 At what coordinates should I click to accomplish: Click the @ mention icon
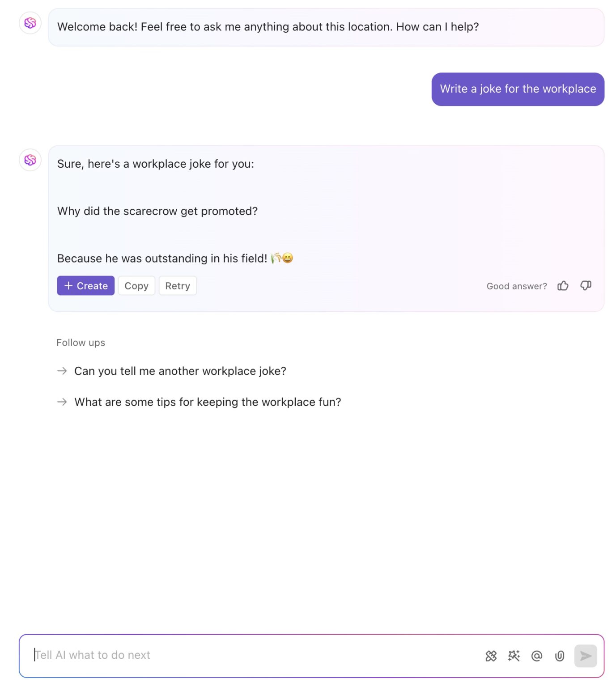(536, 656)
